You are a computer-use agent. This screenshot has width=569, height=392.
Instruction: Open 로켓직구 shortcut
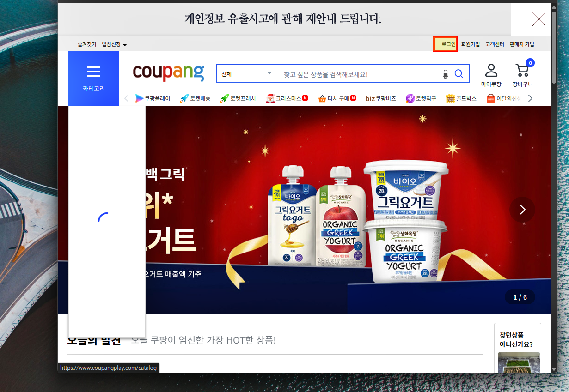pos(421,98)
